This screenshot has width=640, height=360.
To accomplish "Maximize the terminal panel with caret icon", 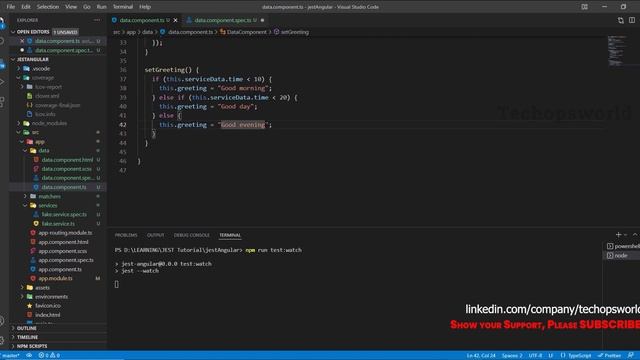I will [x=635, y=235].
